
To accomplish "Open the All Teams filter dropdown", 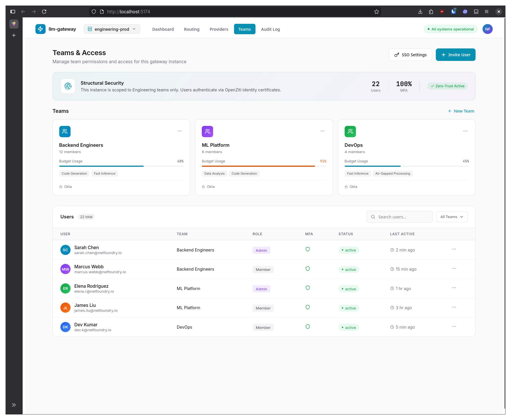I will pyautogui.click(x=452, y=217).
